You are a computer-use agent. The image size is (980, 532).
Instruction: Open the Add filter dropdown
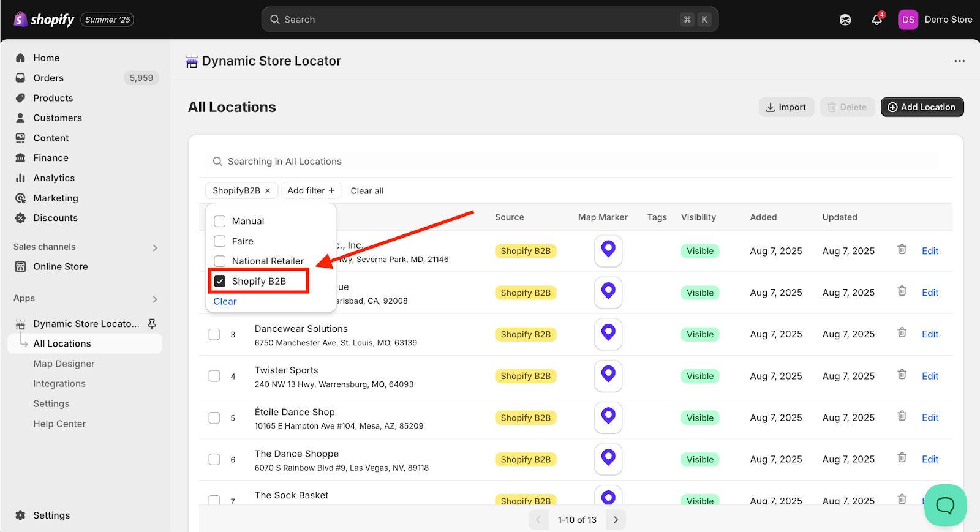311,190
